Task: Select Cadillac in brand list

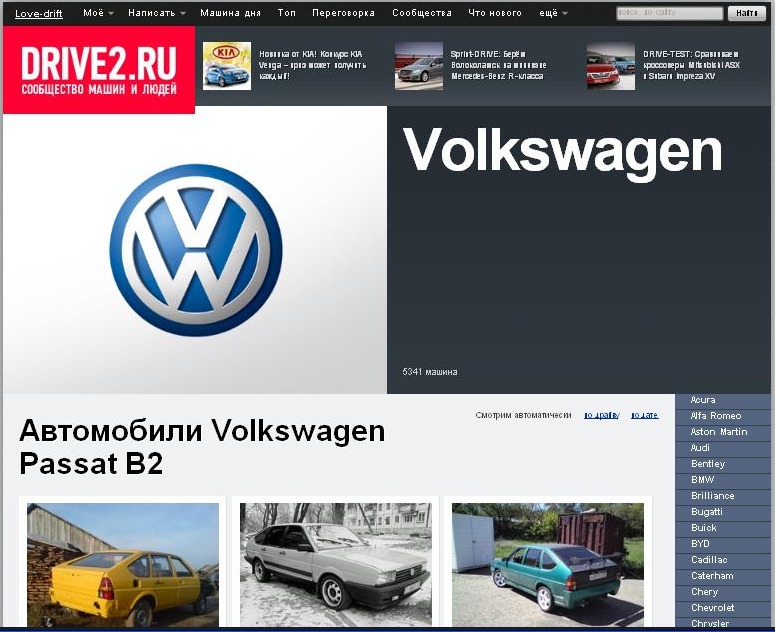Action: point(709,560)
